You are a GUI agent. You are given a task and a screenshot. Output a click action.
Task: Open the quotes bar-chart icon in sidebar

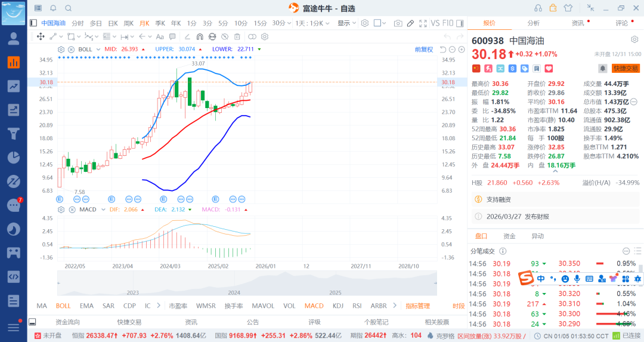[14, 62]
